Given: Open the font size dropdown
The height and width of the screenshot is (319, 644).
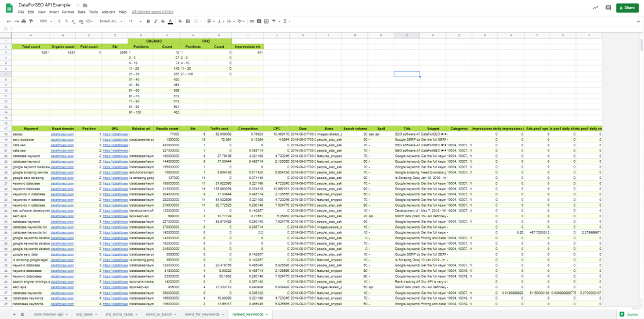Looking at the screenshot, I should (x=135, y=21).
